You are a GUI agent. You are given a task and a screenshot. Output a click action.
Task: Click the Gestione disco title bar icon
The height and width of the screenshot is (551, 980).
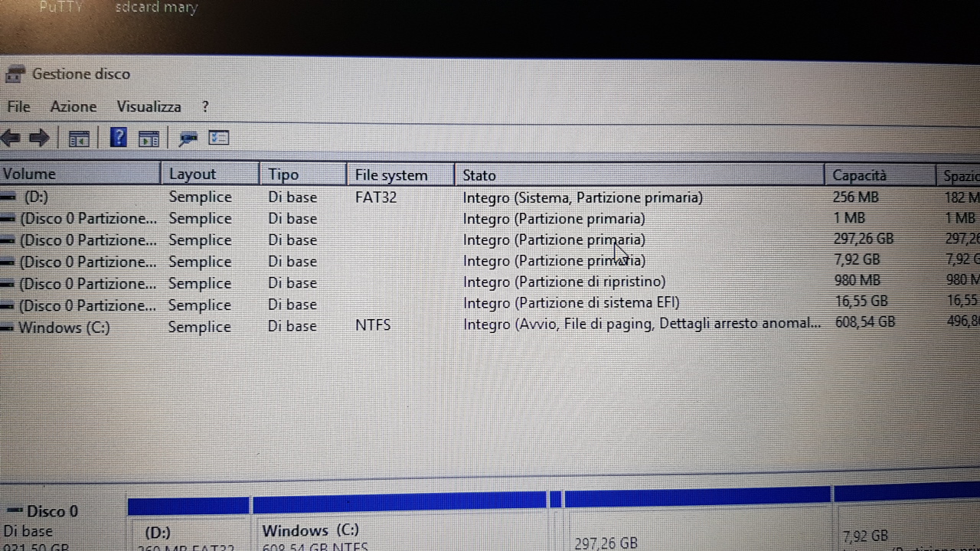tap(15, 73)
